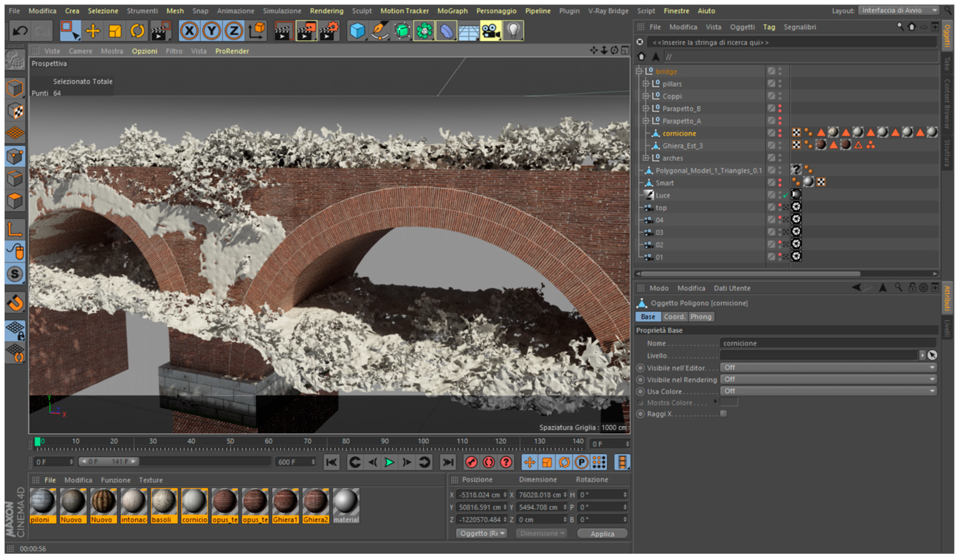Select the Move tool
This screenshot has width=960, height=560.
[x=93, y=31]
